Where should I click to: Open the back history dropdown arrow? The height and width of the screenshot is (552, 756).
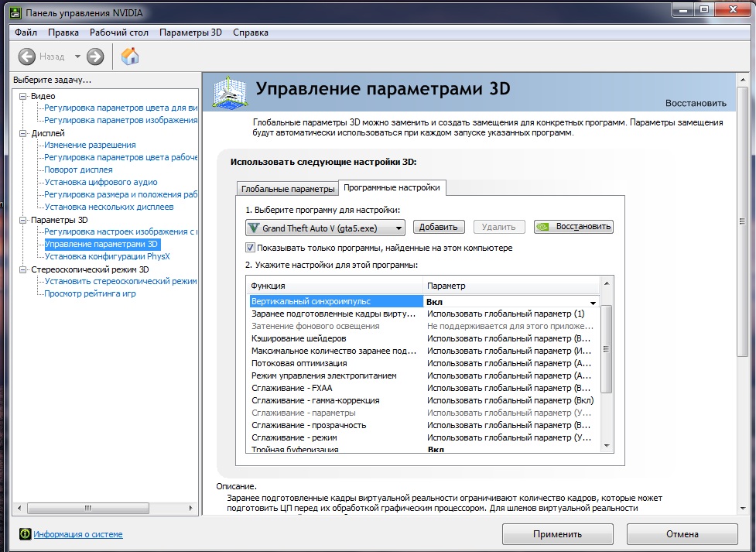tap(77, 57)
